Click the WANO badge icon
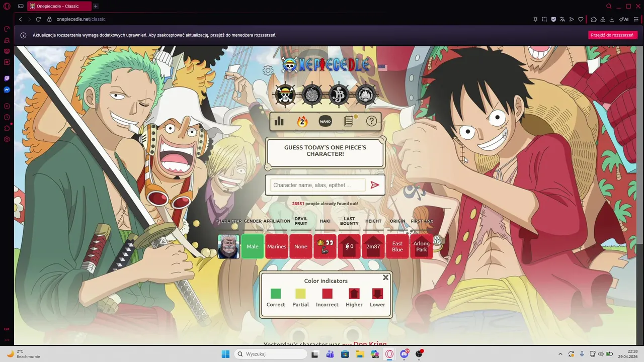This screenshot has width=644, height=362. click(326, 121)
